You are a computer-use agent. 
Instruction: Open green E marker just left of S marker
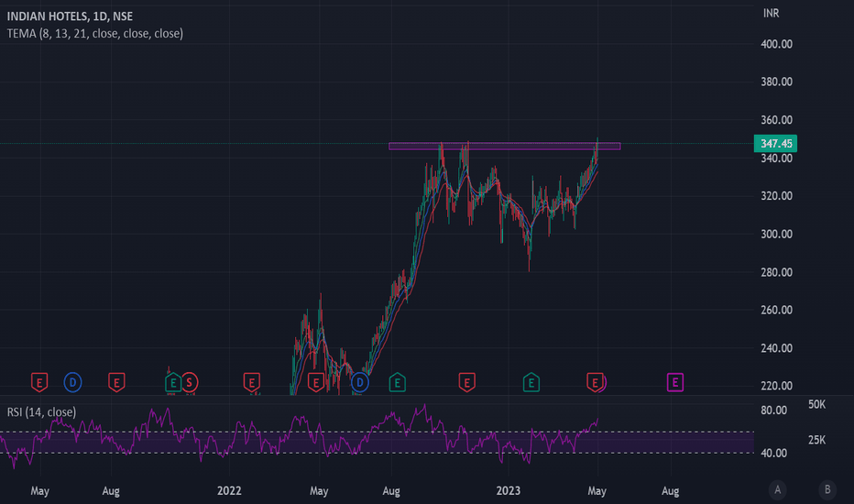coord(172,382)
